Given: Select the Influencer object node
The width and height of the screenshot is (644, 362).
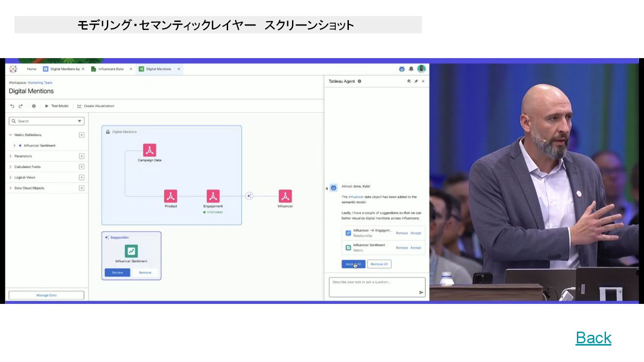Looking at the screenshot, I should [x=285, y=196].
